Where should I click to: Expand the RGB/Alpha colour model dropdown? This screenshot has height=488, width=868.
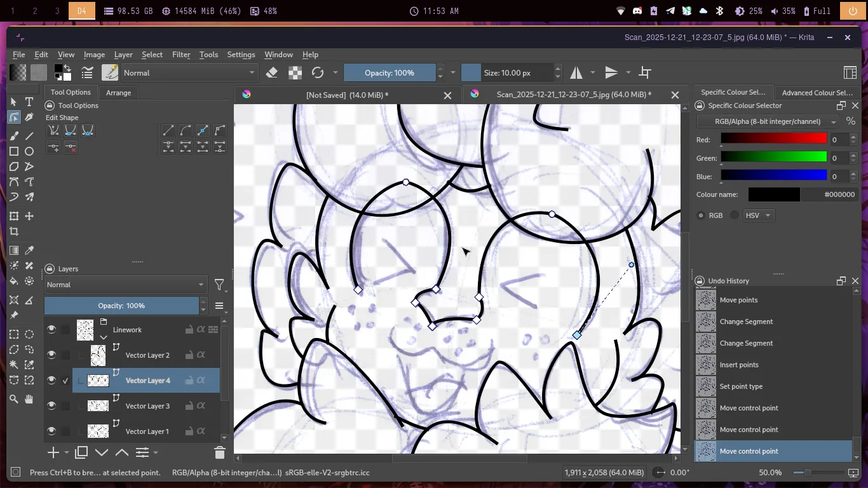768,121
